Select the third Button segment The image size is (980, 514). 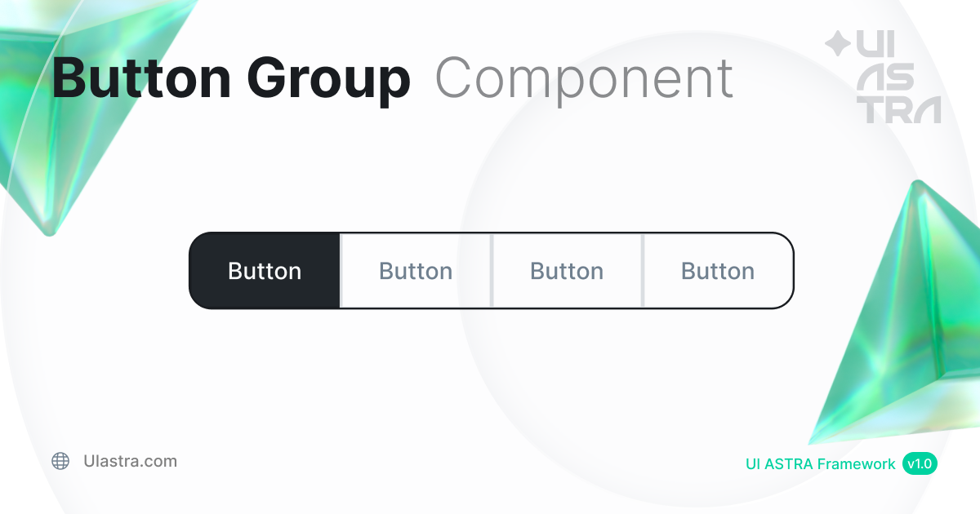567,271
